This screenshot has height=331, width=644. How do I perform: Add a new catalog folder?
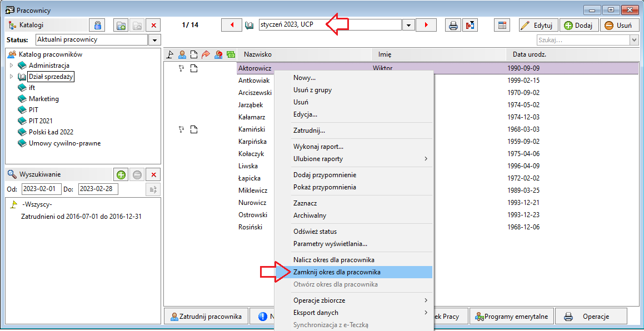[121, 25]
